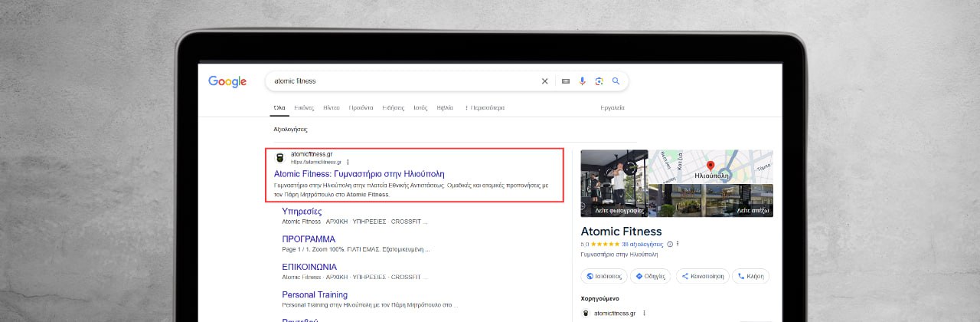
Task: Click the info icon next to 38 αξιολογήσεις
Action: [x=670, y=244]
